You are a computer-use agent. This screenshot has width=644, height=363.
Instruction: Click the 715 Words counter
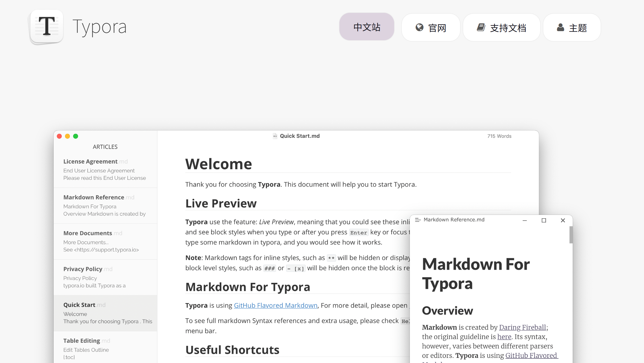[499, 136]
